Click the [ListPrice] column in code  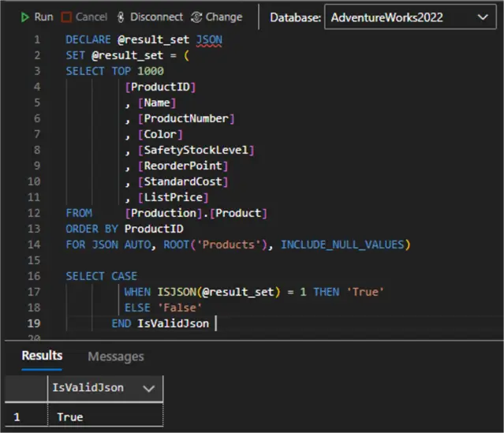(x=173, y=197)
